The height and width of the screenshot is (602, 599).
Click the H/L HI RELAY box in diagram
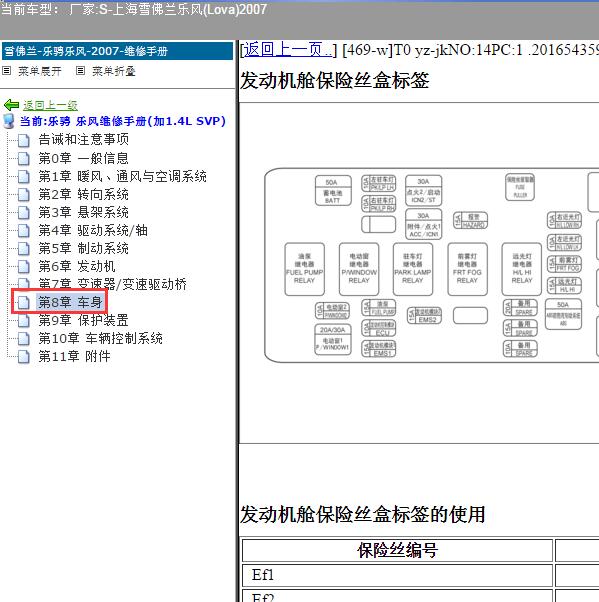(521, 269)
